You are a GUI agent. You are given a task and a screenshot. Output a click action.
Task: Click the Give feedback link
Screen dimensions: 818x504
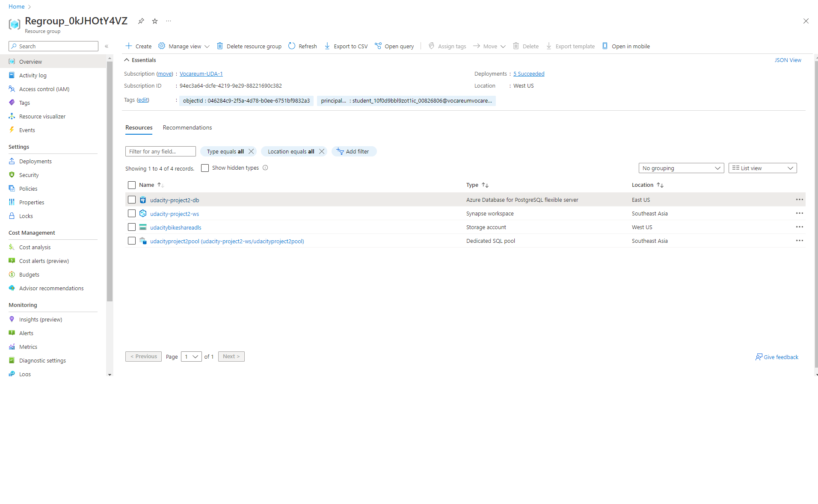[777, 357]
